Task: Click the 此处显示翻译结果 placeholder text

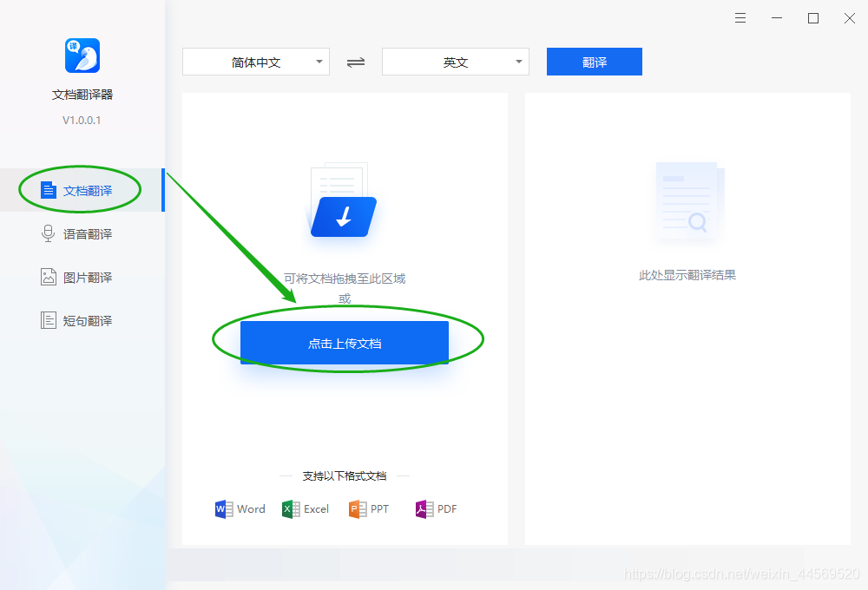Action: click(x=687, y=275)
